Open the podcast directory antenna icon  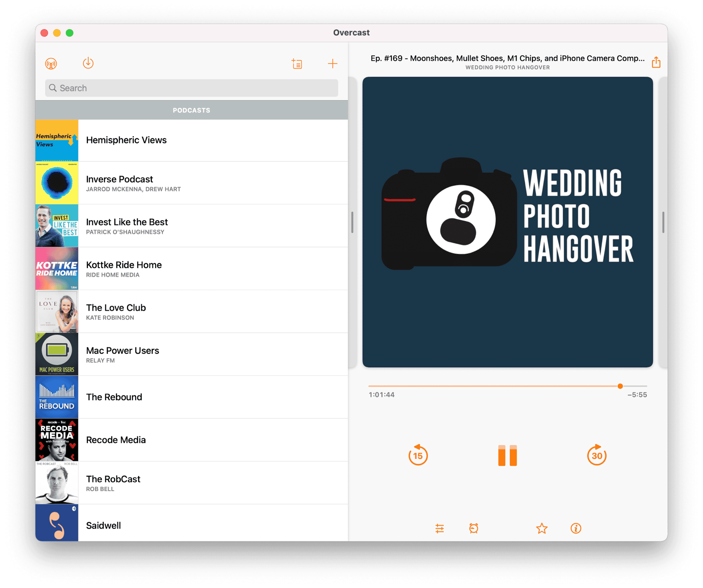coord(51,63)
